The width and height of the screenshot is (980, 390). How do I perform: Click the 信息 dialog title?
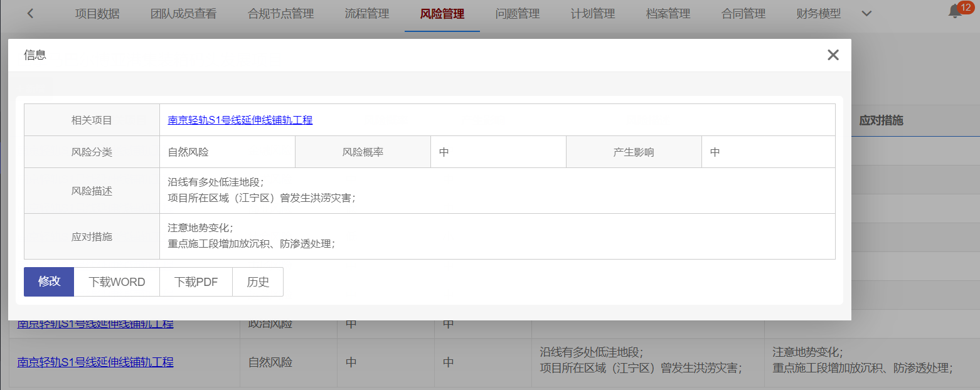[35, 55]
